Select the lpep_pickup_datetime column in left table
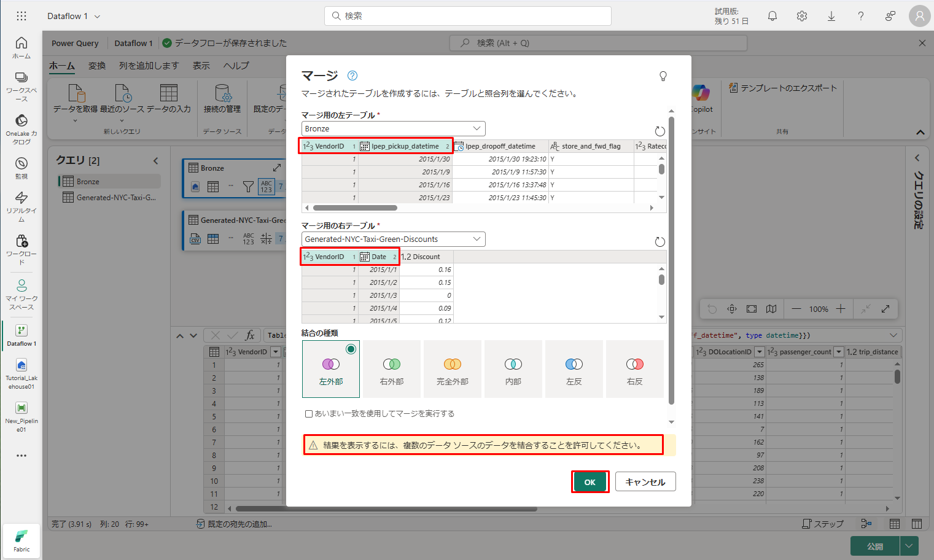 (x=405, y=146)
